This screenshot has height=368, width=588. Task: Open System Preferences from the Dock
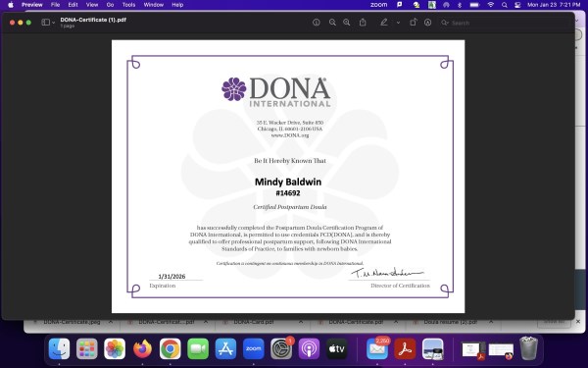(281, 348)
